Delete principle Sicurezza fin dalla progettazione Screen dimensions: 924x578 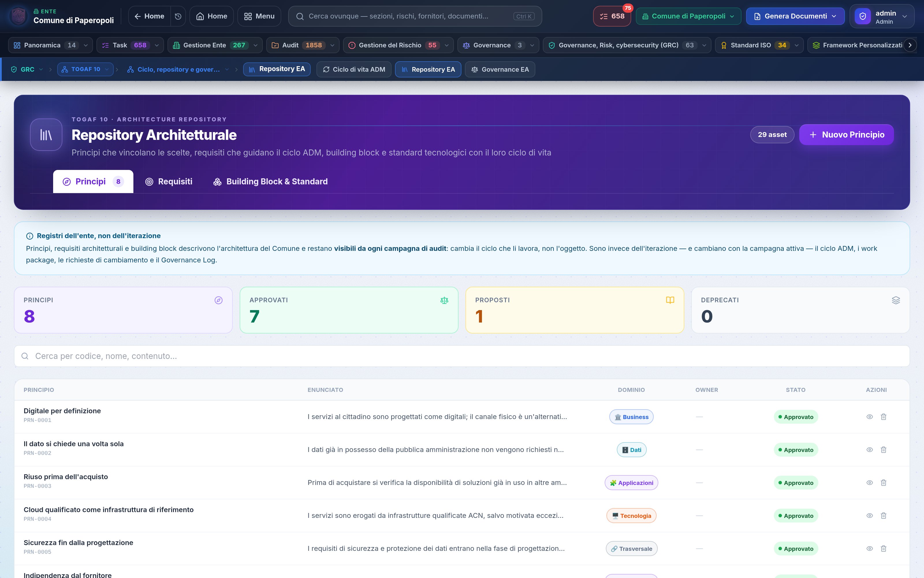[x=884, y=548]
